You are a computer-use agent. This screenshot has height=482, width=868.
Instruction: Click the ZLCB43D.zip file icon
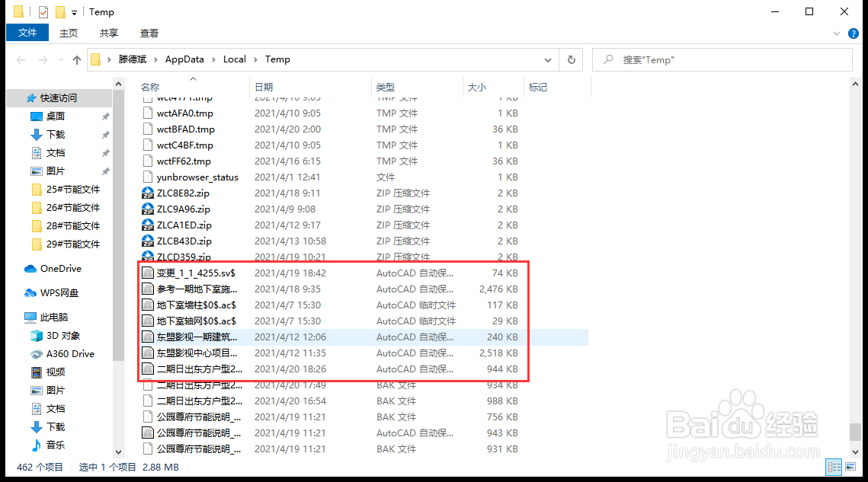coord(148,241)
